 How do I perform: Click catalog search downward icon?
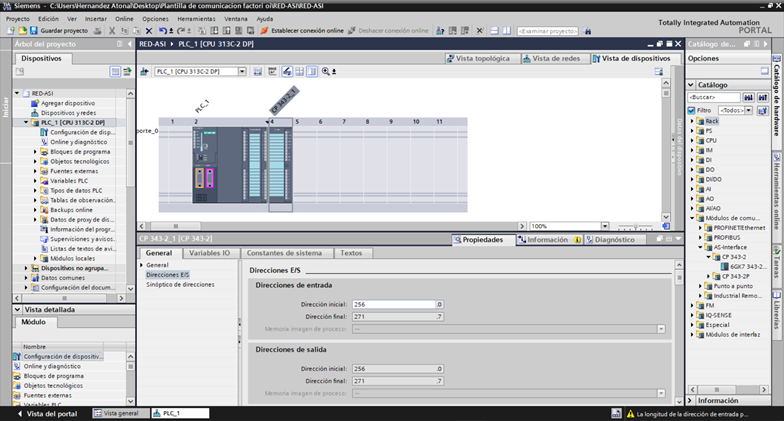(748, 98)
